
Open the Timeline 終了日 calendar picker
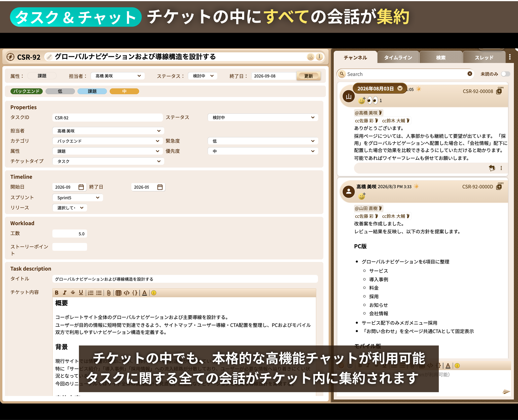(160, 187)
